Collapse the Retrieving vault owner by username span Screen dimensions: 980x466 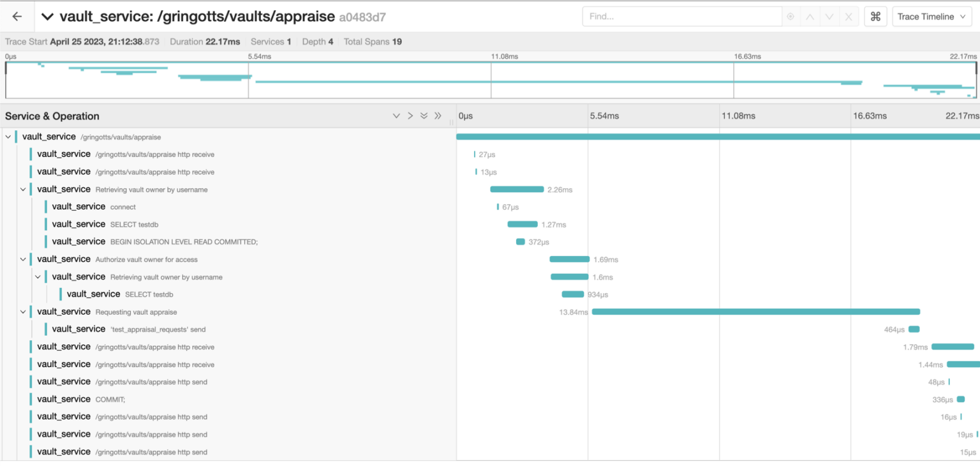(23, 189)
